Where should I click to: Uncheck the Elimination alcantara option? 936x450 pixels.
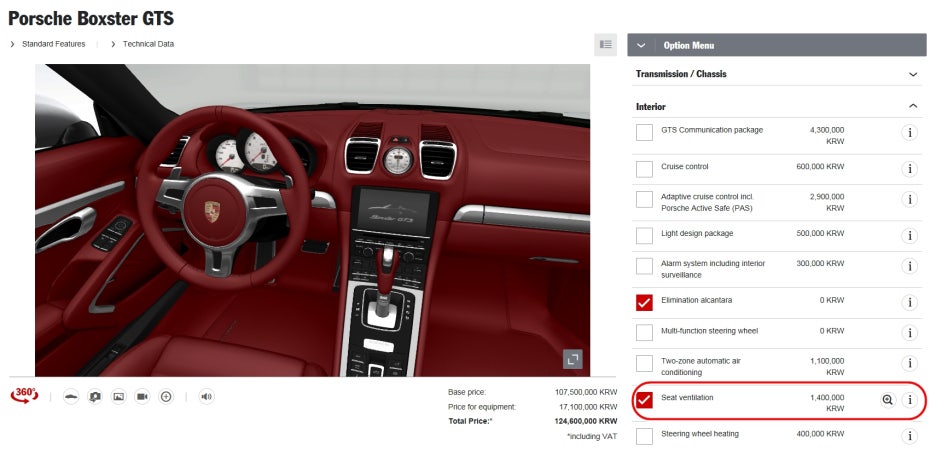tap(644, 303)
